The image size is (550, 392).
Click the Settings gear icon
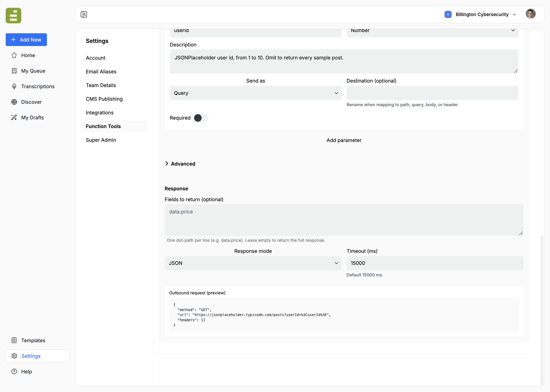click(x=14, y=356)
